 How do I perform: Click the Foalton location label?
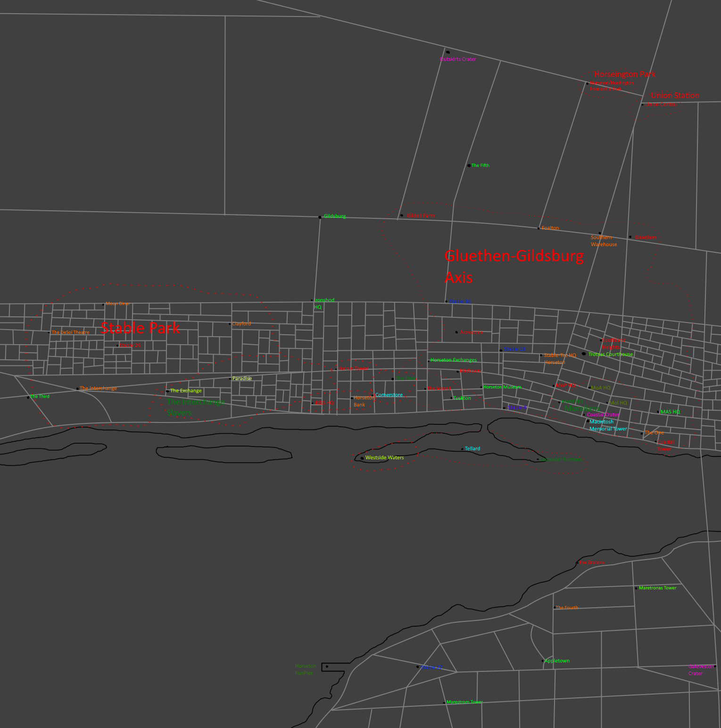point(550,228)
